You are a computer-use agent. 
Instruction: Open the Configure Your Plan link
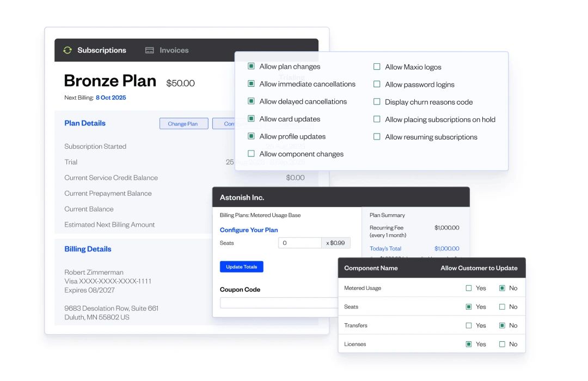[248, 230]
